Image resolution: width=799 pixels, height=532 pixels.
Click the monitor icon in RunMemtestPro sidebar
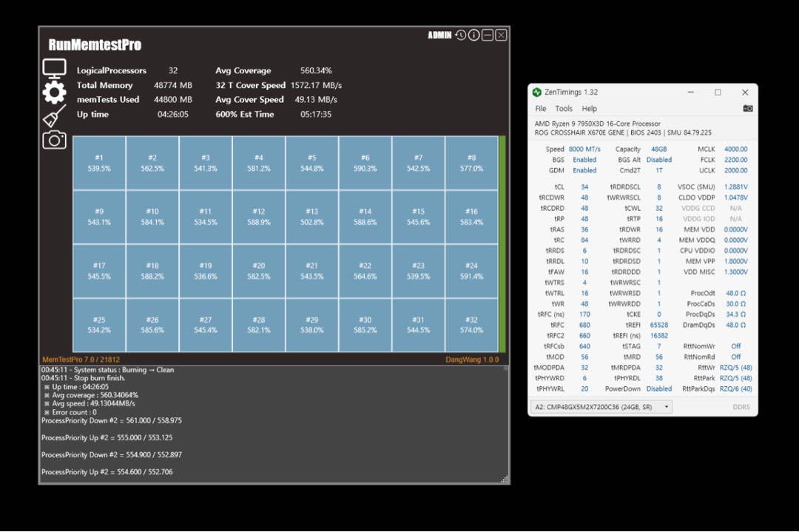[54, 68]
